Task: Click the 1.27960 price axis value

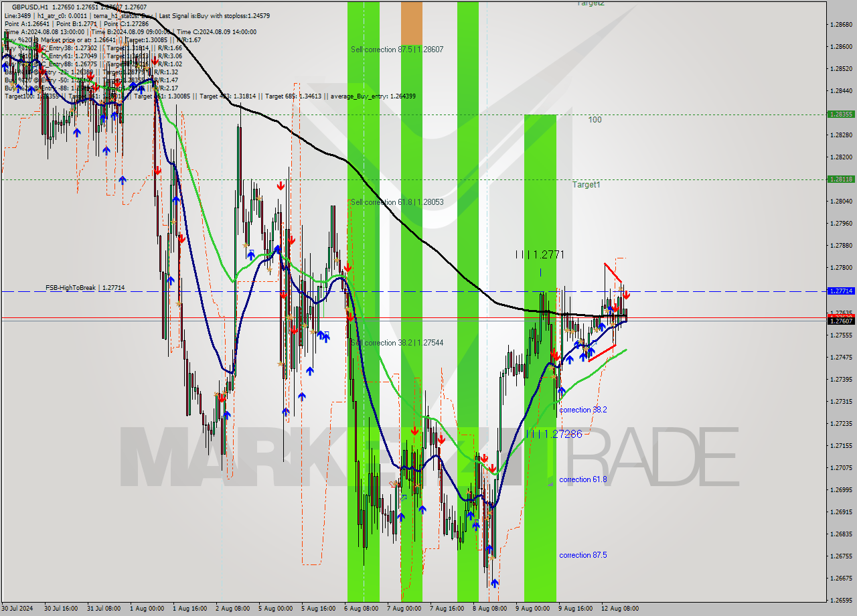Action: pos(840,224)
